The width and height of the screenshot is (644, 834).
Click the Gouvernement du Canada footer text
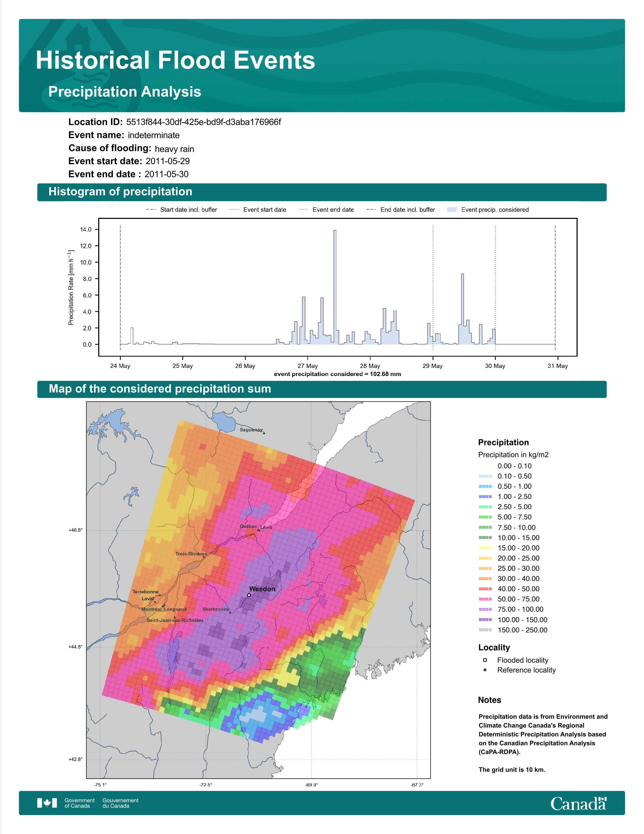[x=120, y=803]
